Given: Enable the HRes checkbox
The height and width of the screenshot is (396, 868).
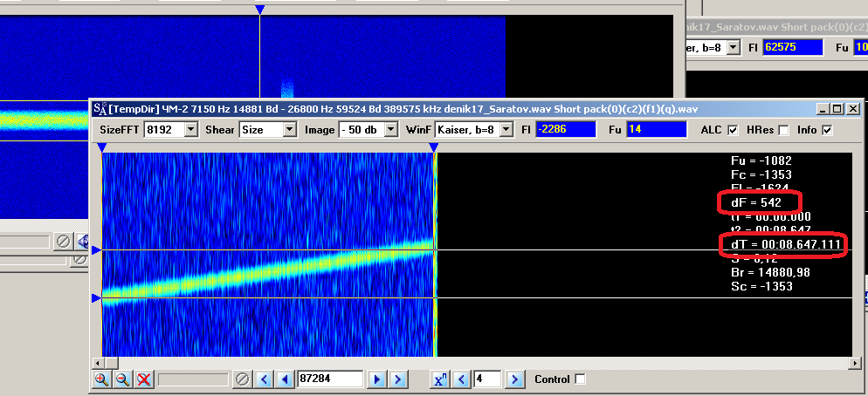Looking at the screenshot, I should pos(783,131).
